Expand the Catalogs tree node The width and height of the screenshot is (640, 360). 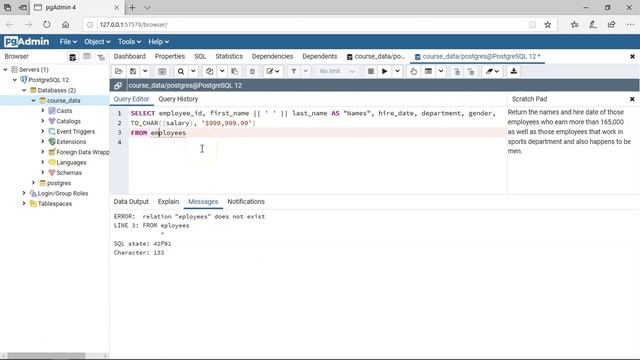(43, 121)
